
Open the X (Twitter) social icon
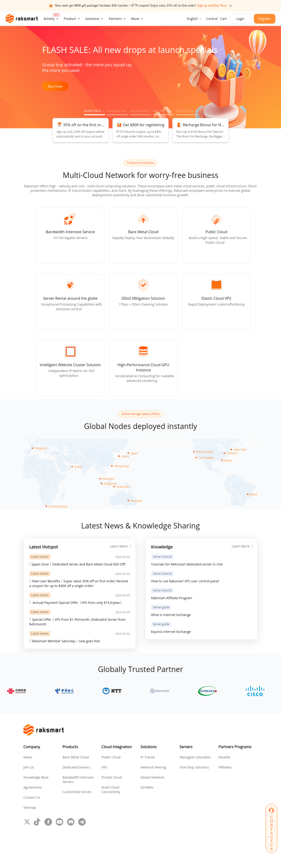(x=27, y=822)
